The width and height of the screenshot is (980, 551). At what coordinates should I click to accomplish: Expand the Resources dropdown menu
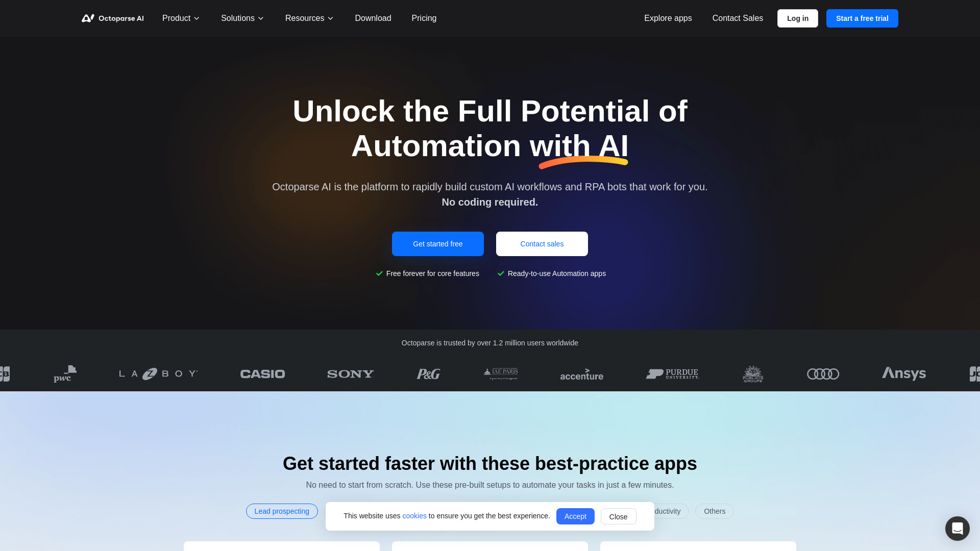pyautogui.click(x=309, y=18)
